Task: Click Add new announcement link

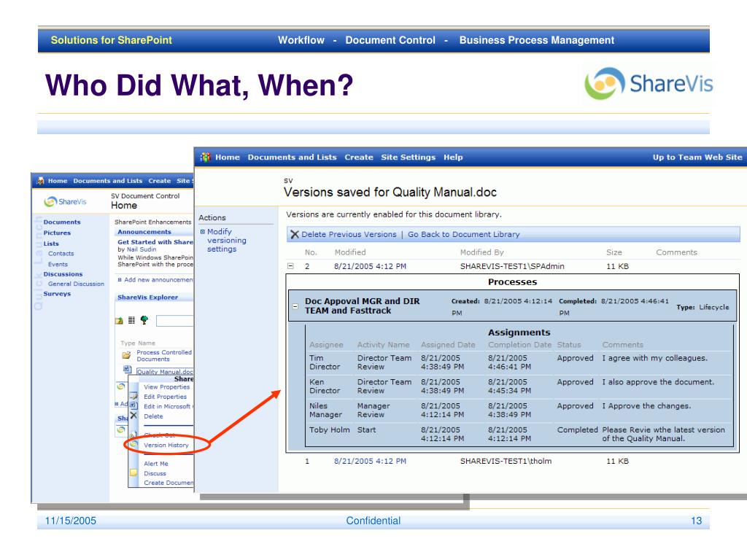Action: click(158, 279)
